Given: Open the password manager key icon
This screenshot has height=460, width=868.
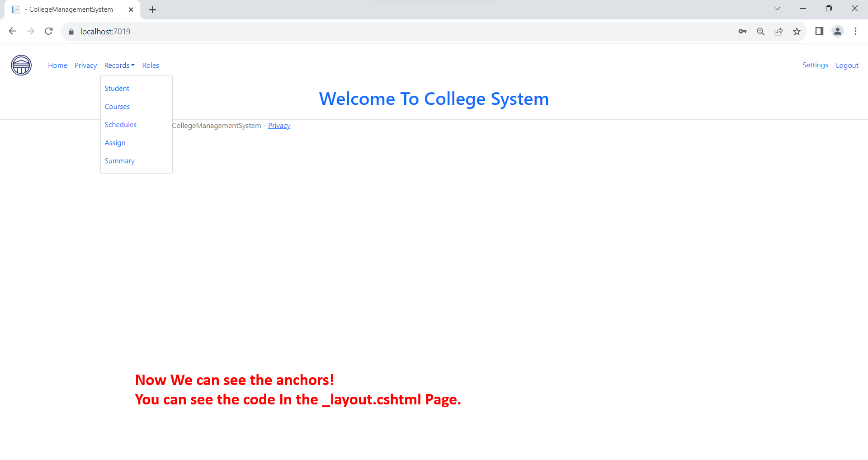Looking at the screenshot, I should [743, 32].
